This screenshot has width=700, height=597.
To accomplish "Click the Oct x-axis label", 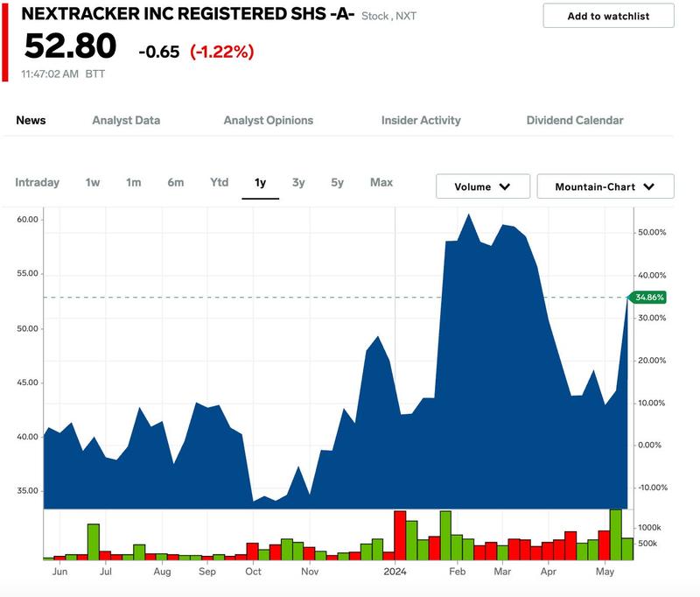I will (x=253, y=572).
